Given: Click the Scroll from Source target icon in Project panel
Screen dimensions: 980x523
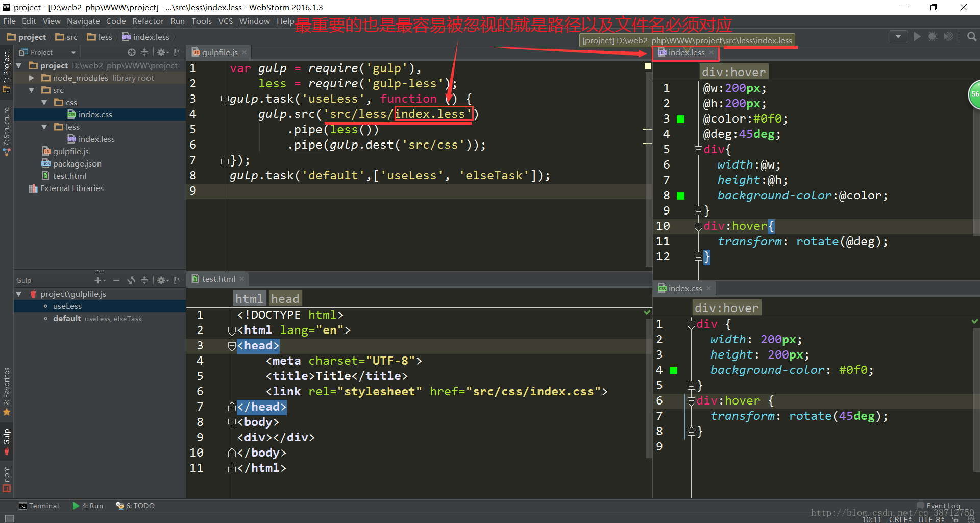Looking at the screenshot, I should tap(132, 52).
